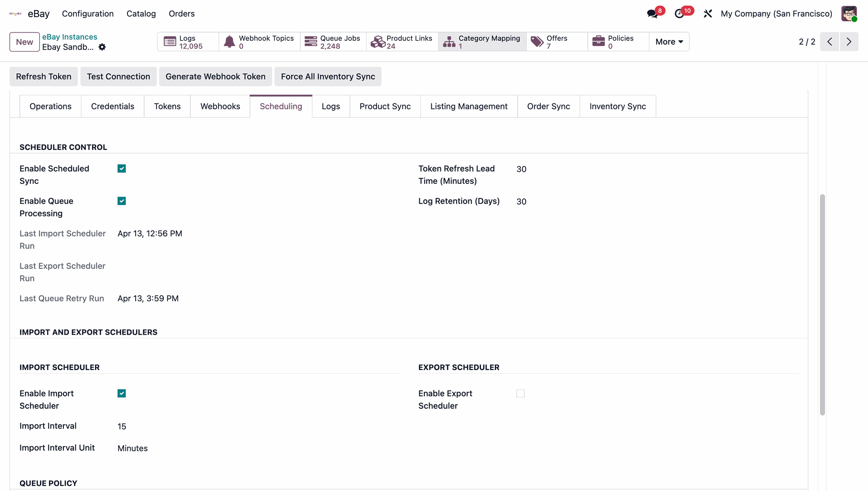Click the QUEUE POLICY heading
Screen dimensions: 868x491
(48, 483)
